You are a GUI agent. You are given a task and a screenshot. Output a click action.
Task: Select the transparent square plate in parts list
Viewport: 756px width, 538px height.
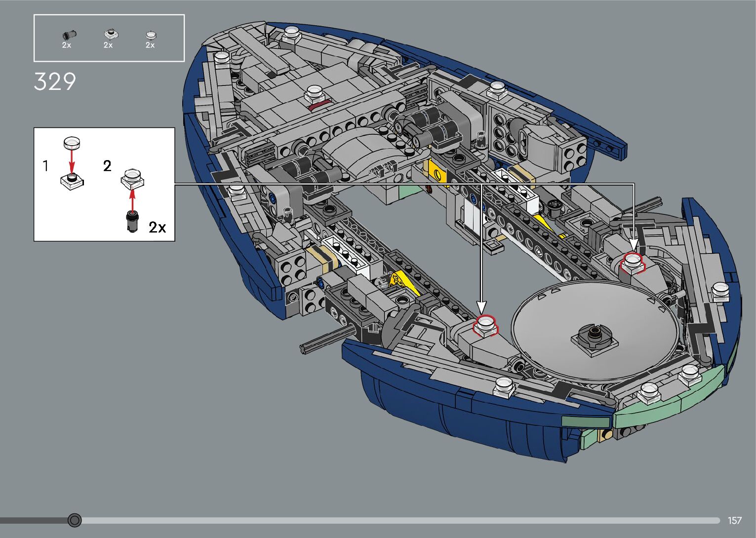pyautogui.click(x=109, y=34)
